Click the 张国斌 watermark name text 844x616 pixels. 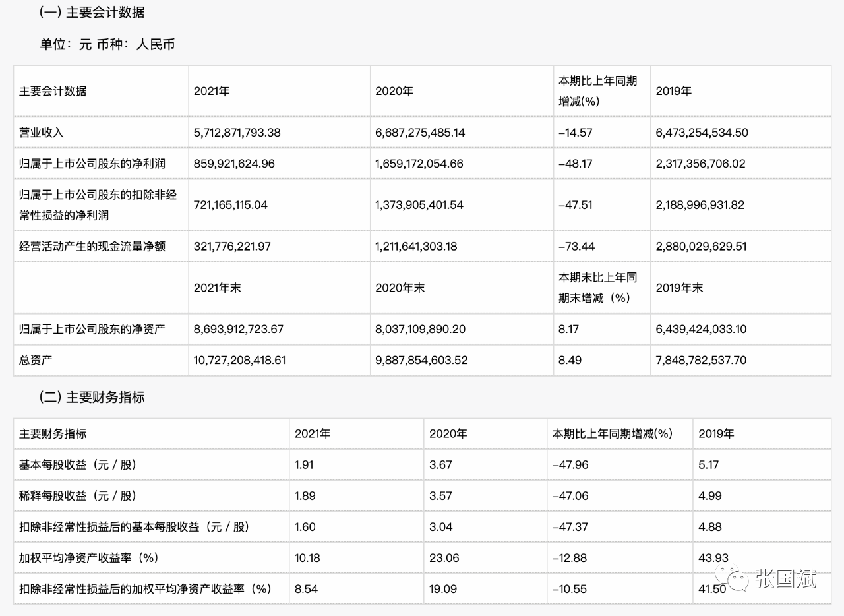click(785, 578)
